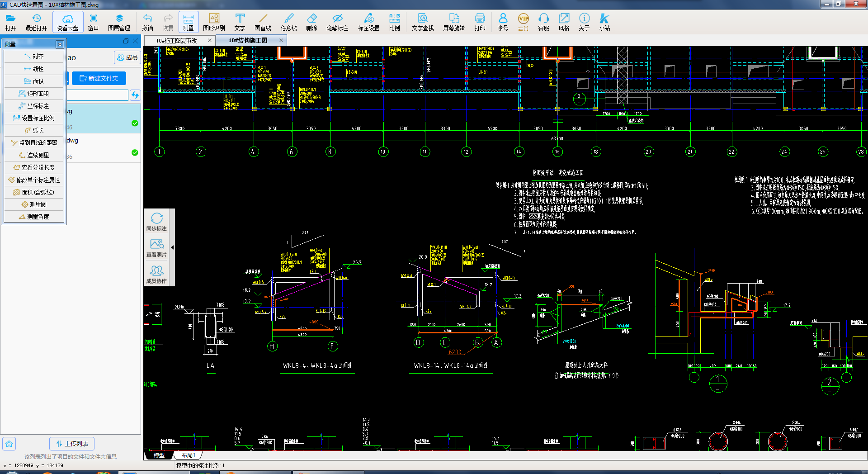The height and width of the screenshot is (474, 868).
Task: Select 面积 area measurement
Action: 34,81
